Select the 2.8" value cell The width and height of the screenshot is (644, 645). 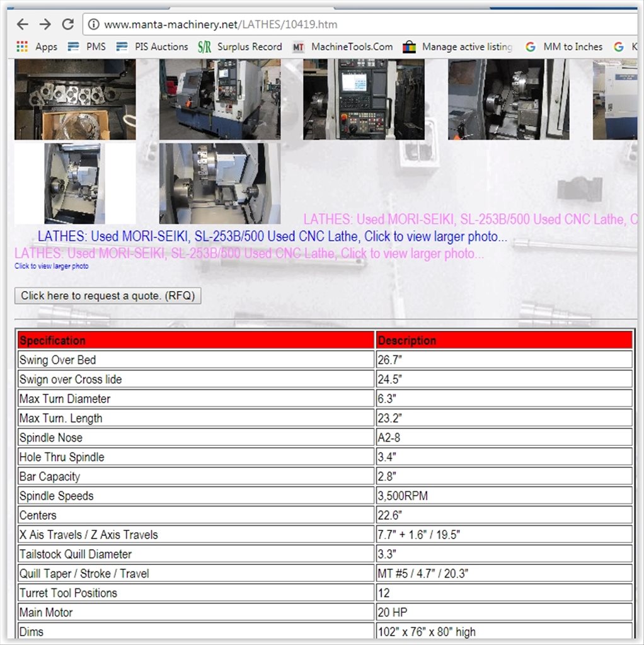[x=504, y=476]
